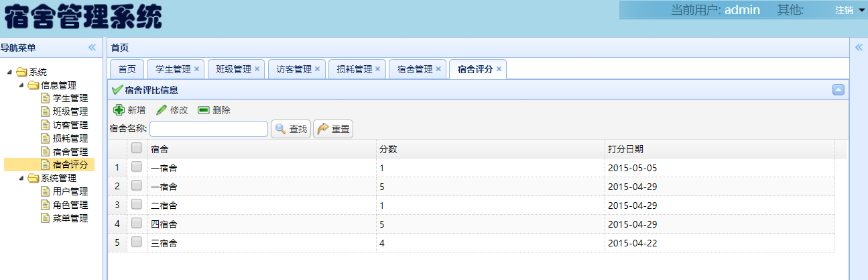Screen dimensions: 868x280
Task: Click the document icon beside 菜单管理
Action: (46, 218)
